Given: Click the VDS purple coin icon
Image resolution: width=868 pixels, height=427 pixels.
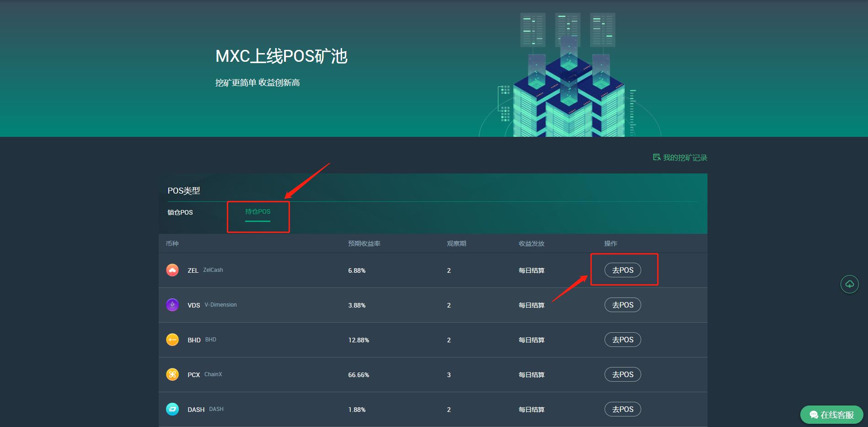Looking at the screenshot, I should [172, 305].
